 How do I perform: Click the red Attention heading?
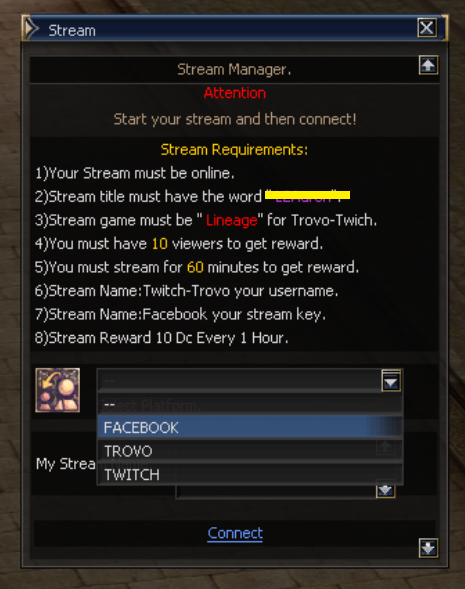coord(235,93)
